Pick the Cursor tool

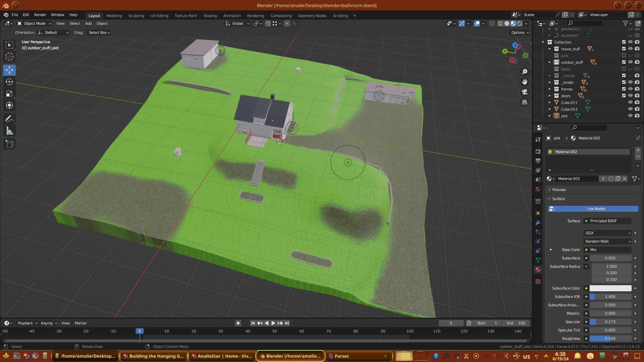pos(9,57)
